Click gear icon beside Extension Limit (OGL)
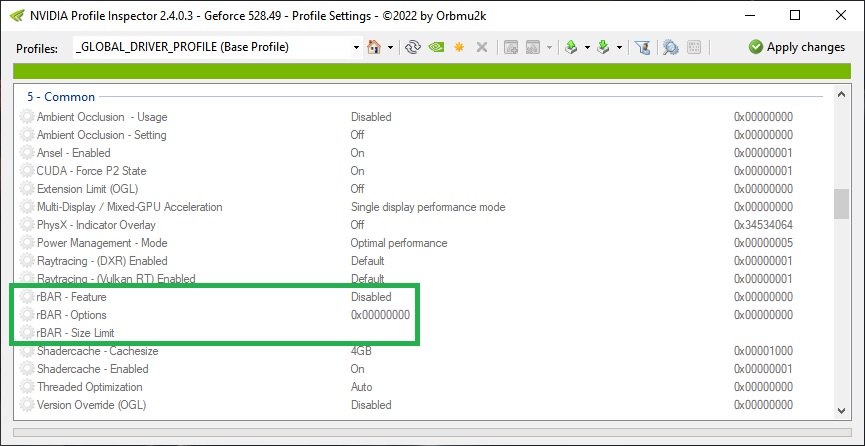Viewport: 865px width, 446px height. tap(26, 189)
